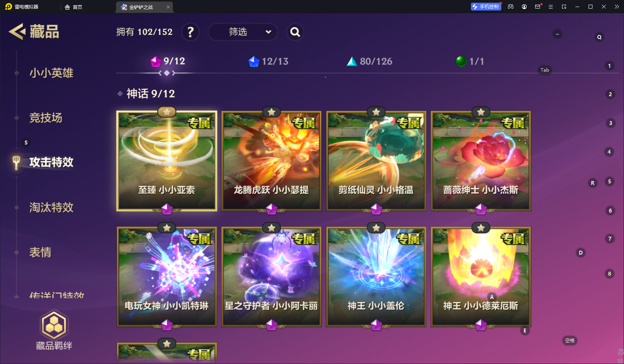Expand the 筛选 filter dropdown
Image resolution: width=624 pixels, height=364 pixels.
[243, 32]
